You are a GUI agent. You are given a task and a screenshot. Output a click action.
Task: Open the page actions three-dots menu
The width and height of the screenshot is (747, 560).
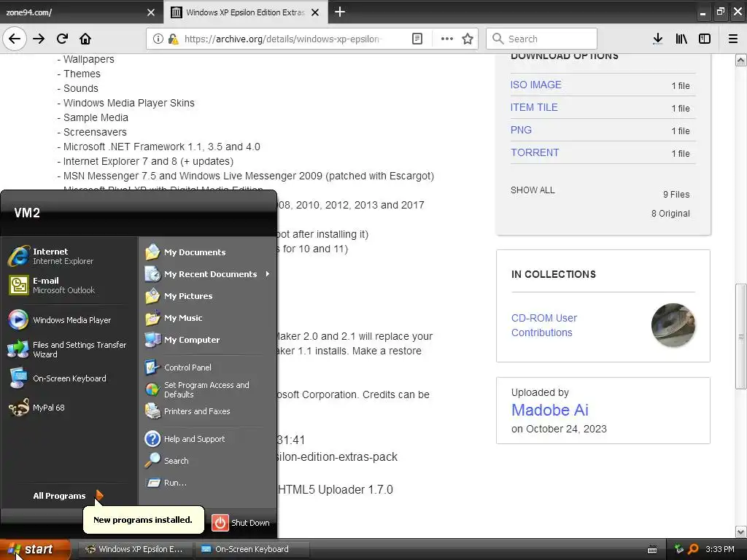[x=447, y=39]
